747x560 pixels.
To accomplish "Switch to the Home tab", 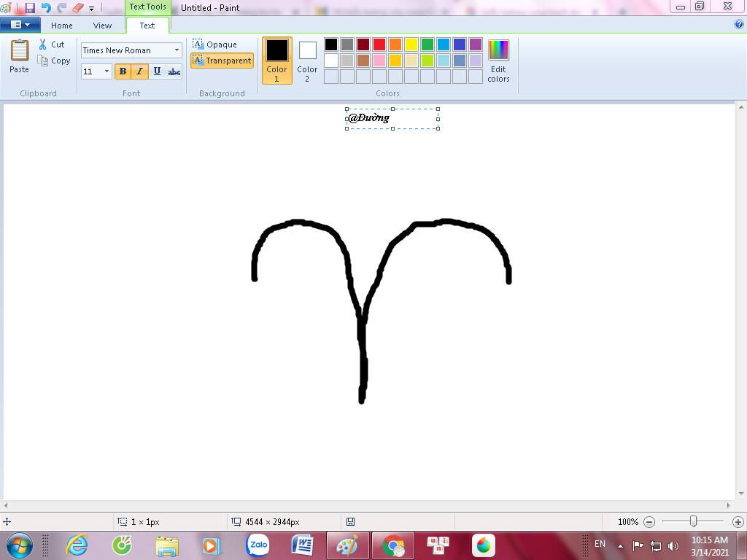I will (x=62, y=26).
